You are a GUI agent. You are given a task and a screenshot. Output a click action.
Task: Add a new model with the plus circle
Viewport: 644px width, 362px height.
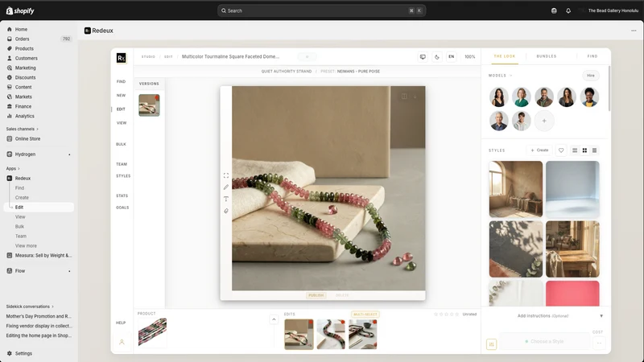[544, 121]
